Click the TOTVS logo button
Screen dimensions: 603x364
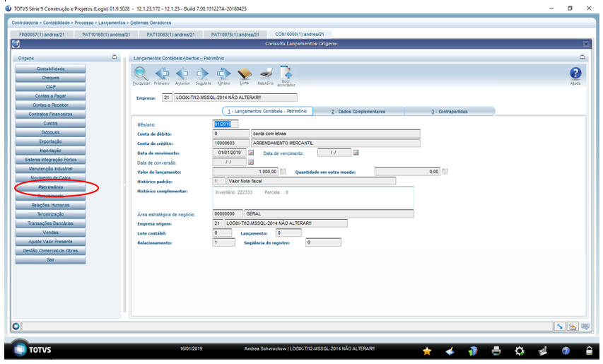tap(32, 350)
